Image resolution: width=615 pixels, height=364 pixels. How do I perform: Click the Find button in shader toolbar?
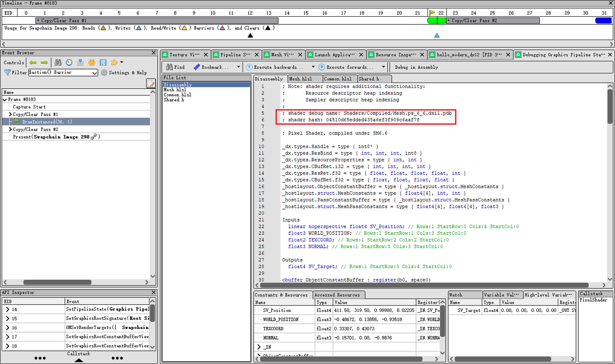(x=176, y=67)
